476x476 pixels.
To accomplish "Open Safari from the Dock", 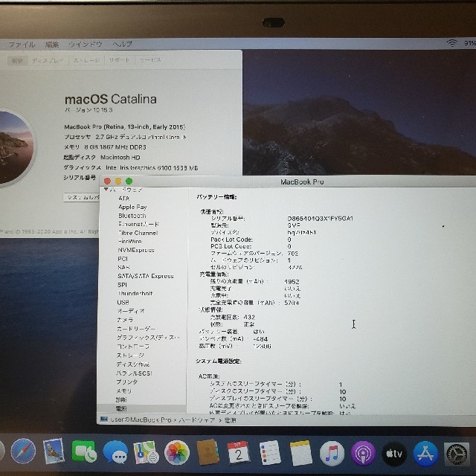I will click(x=23, y=451).
